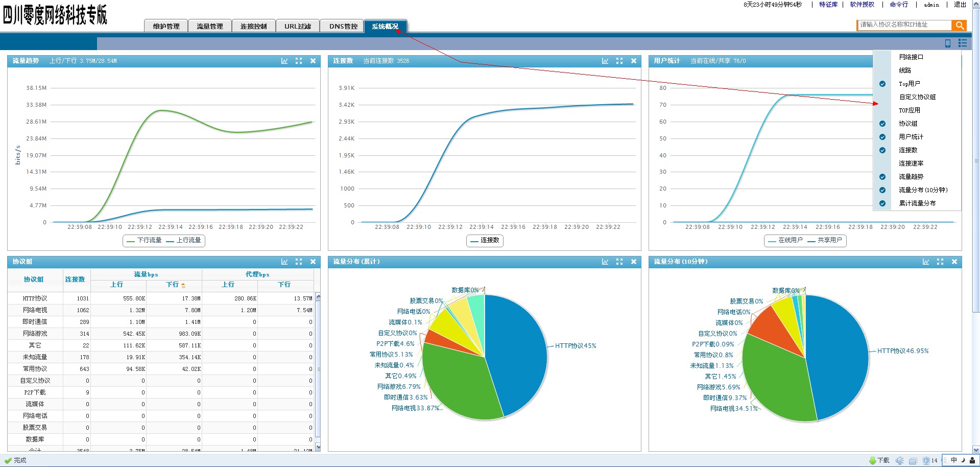Sort table by 流量bps 上行 column
The width and height of the screenshot is (980, 467).
pyautogui.click(x=118, y=285)
